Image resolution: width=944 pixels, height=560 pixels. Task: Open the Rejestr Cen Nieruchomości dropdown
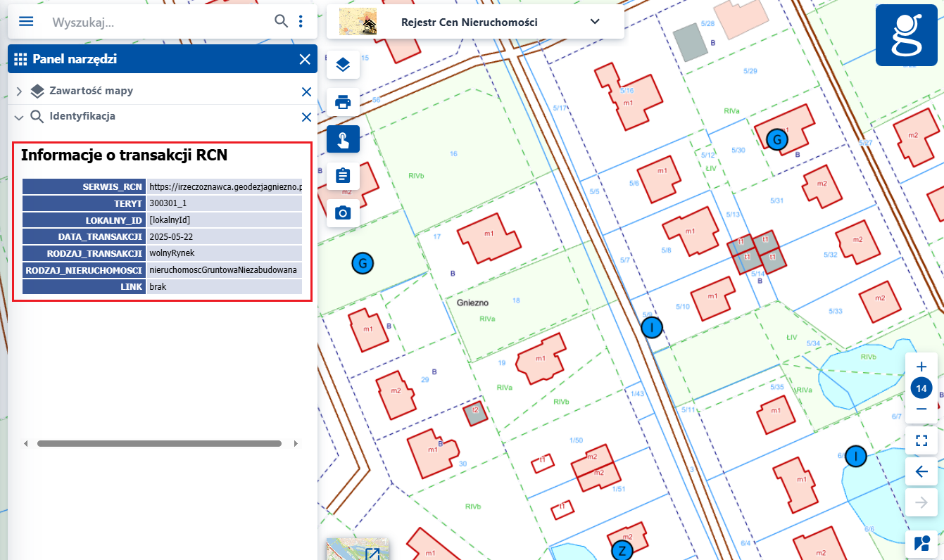click(595, 22)
